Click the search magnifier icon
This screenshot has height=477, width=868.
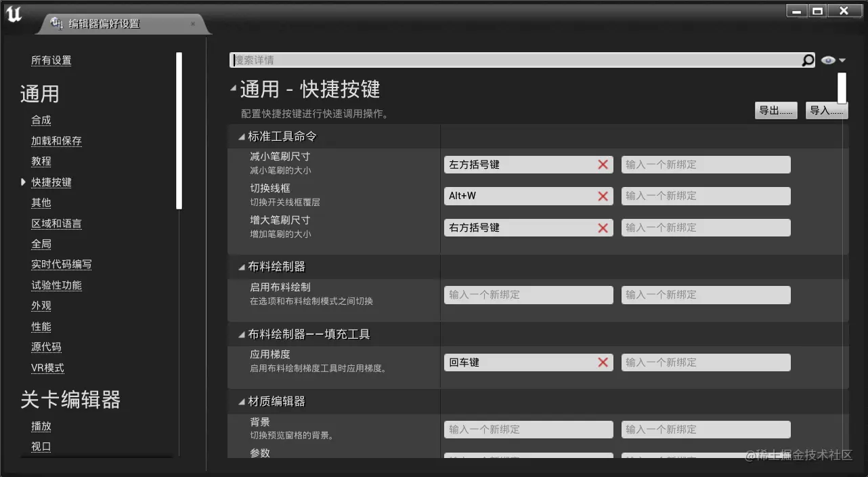point(808,60)
